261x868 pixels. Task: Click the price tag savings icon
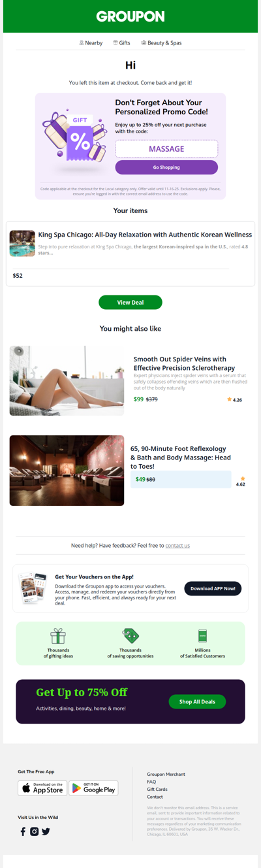tap(130, 636)
